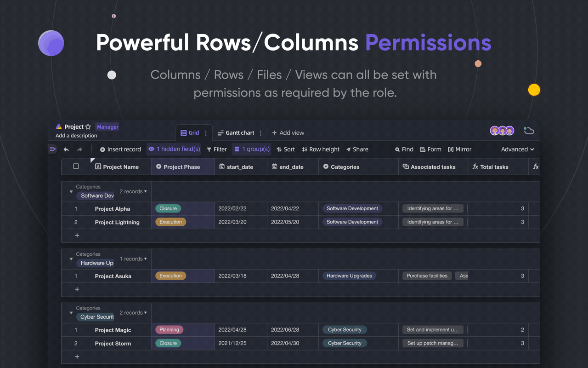Open the collaborator avatars group
The height and width of the screenshot is (368, 588).
[502, 131]
